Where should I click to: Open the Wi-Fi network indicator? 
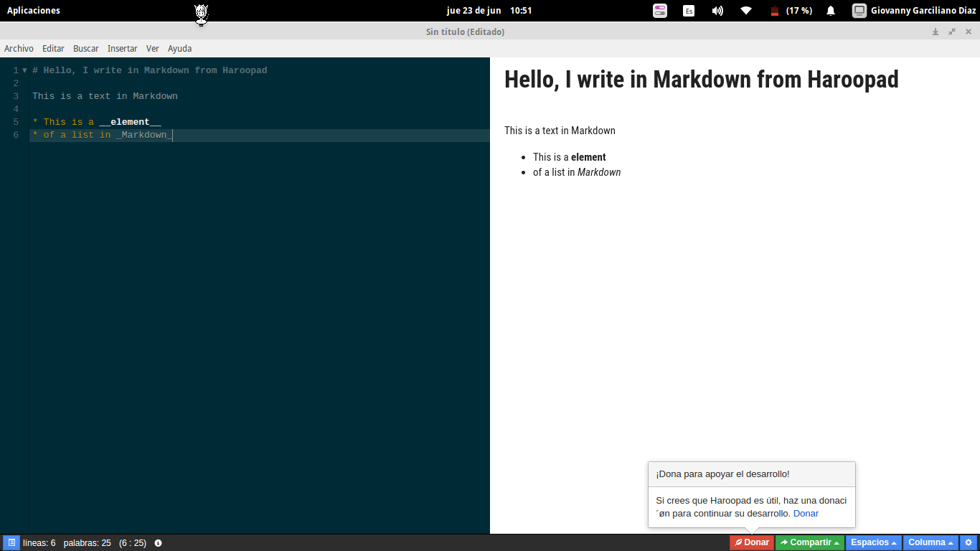[x=746, y=11]
